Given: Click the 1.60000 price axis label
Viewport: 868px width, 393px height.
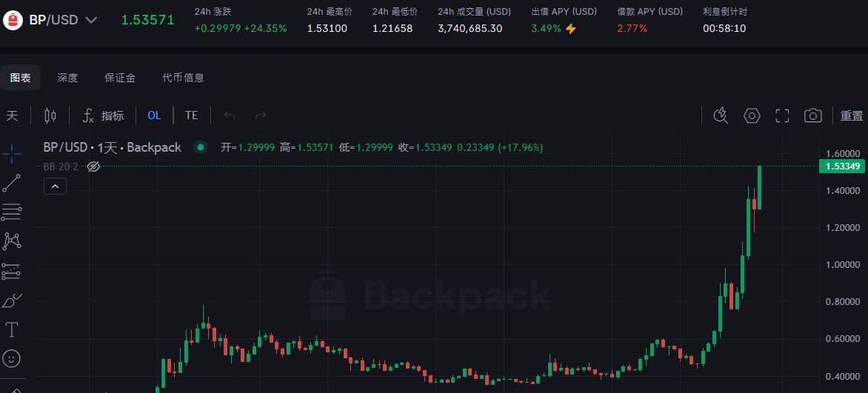Looking at the screenshot, I should pyautogui.click(x=843, y=154).
